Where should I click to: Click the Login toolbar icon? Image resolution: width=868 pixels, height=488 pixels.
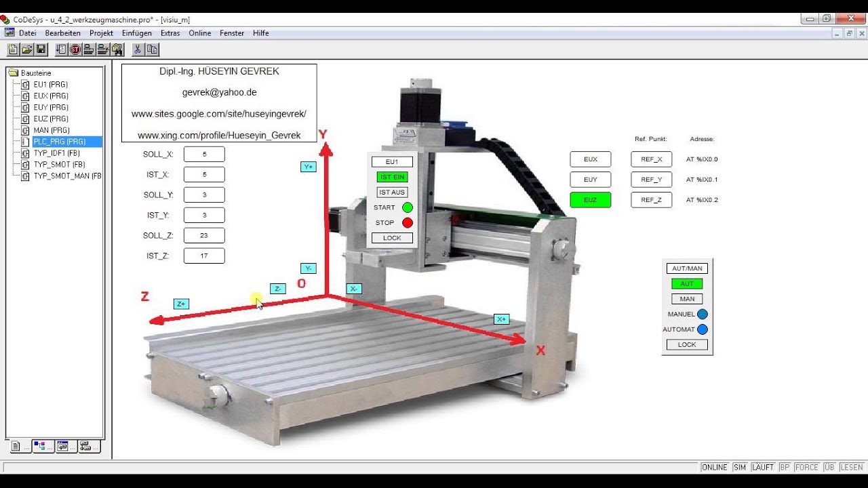[89, 49]
